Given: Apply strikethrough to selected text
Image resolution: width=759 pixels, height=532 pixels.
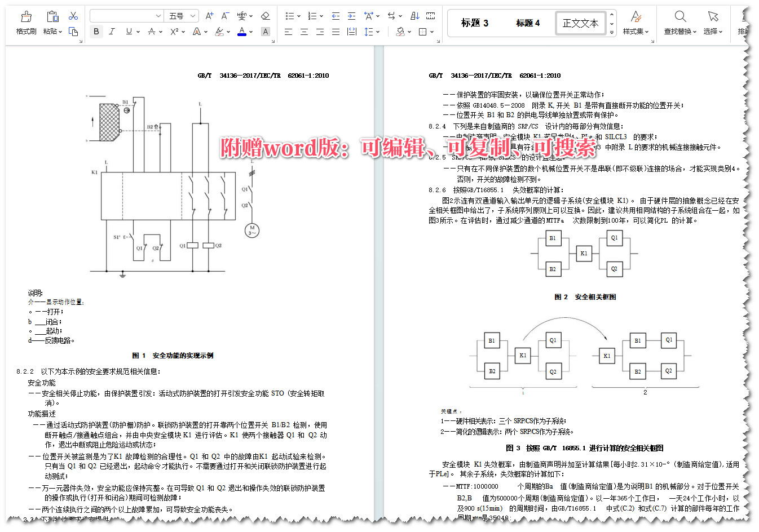Looking at the screenshot, I should click(153, 32).
